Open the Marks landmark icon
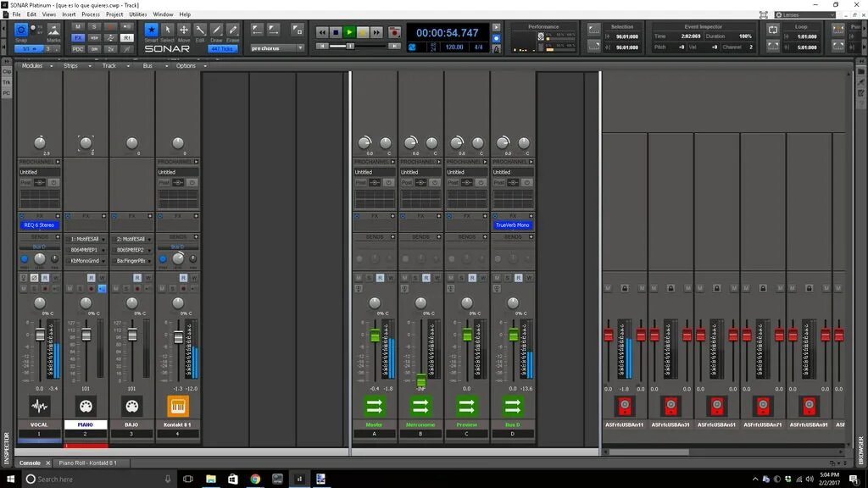Screen dimensions: 868x488 pos(53,30)
